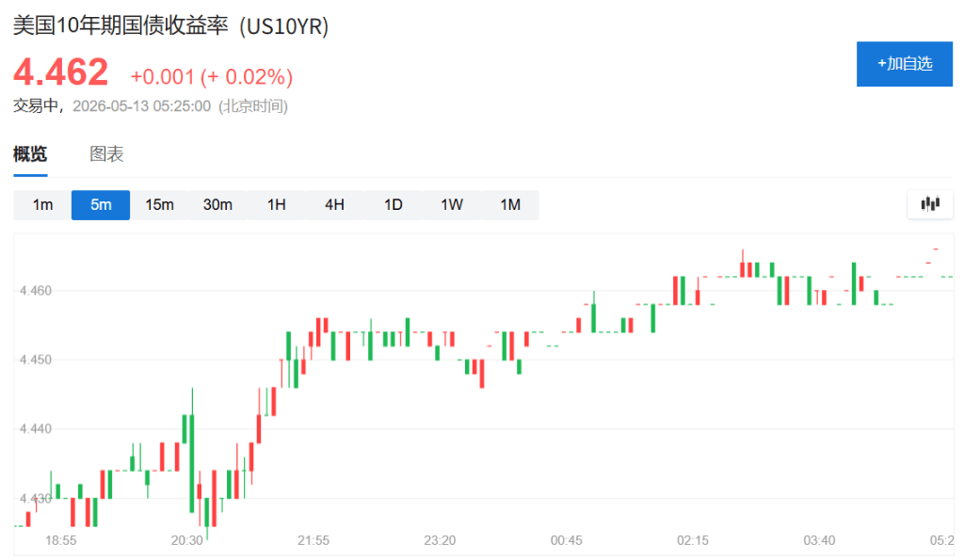
Task: Click the 02:15 time axis marker
Action: [693, 540]
